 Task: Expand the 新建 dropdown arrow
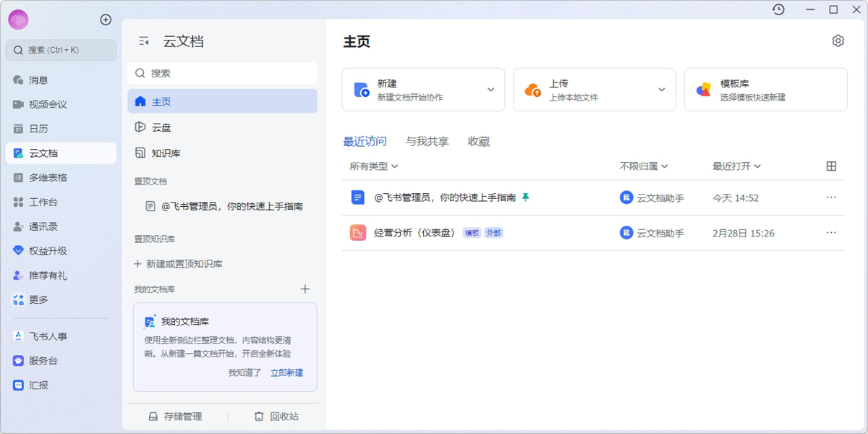coord(490,90)
